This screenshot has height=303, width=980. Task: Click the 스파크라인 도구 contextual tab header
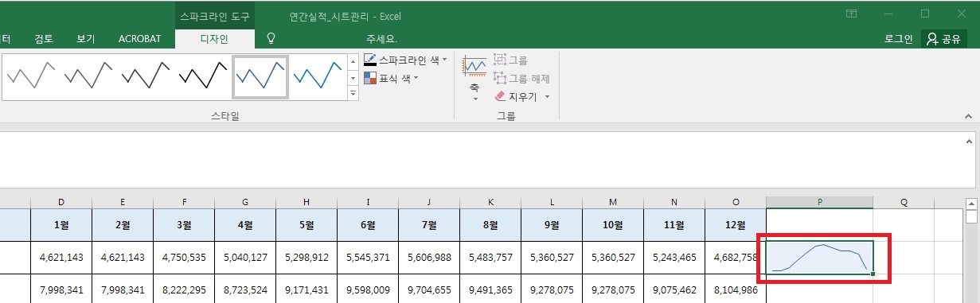pyautogui.click(x=215, y=15)
